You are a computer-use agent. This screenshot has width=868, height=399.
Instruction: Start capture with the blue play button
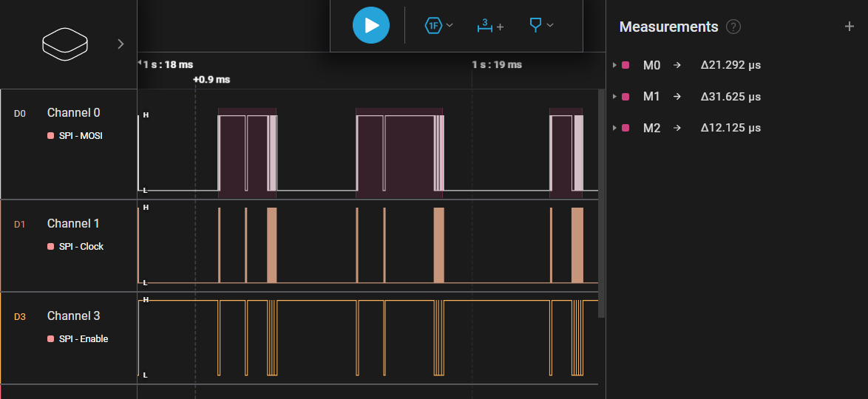[x=371, y=25]
